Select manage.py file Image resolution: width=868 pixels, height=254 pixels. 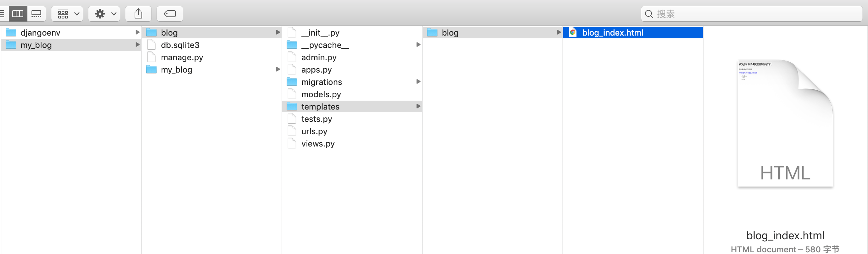(212, 57)
